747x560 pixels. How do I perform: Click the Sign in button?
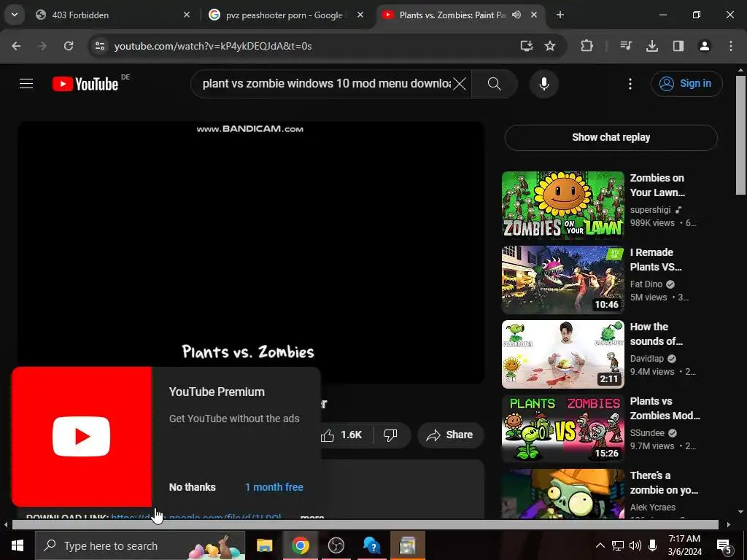(x=686, y=84)
